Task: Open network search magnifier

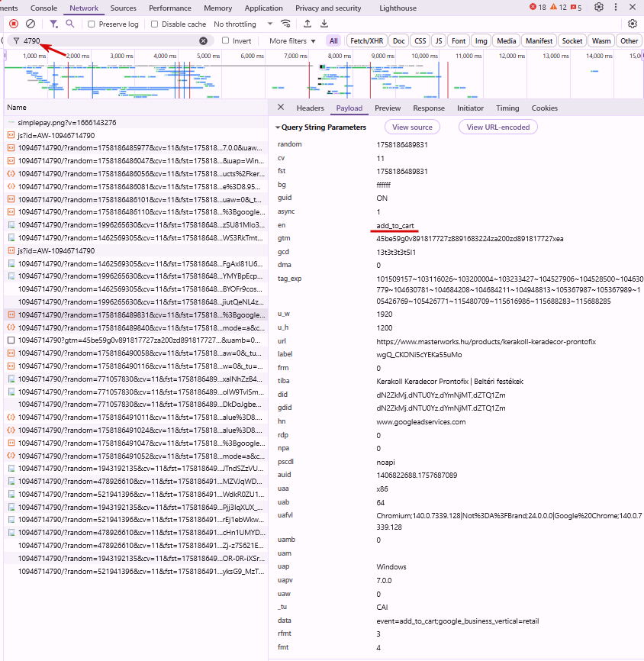Action: coord(70,24)
